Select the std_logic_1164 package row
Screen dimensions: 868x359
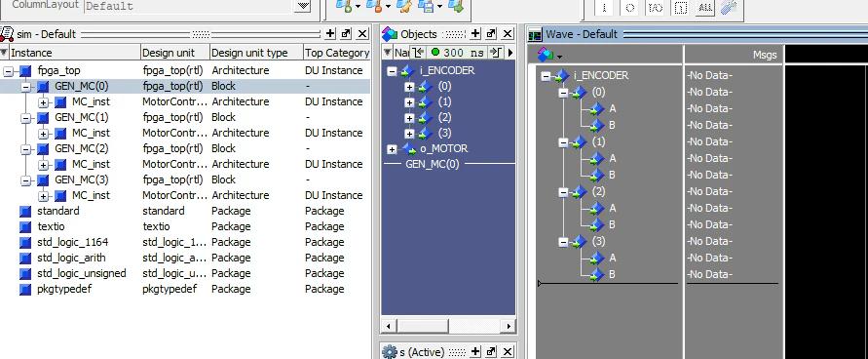click(x=185, y=242)
